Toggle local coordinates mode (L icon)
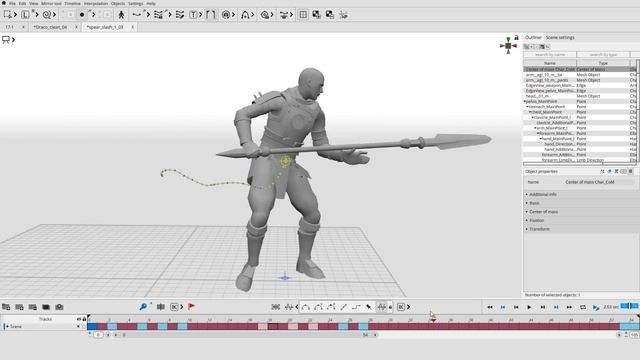 tap(25, 15)
